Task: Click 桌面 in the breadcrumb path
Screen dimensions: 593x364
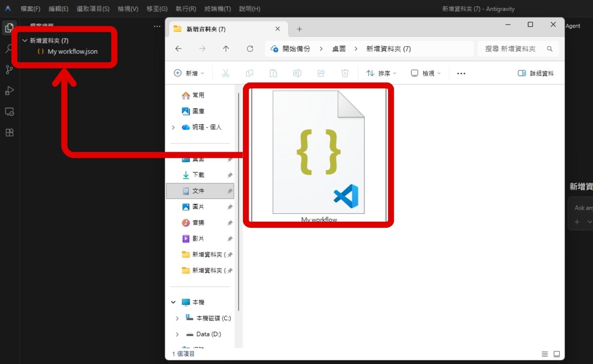Action: coord(339,49)
